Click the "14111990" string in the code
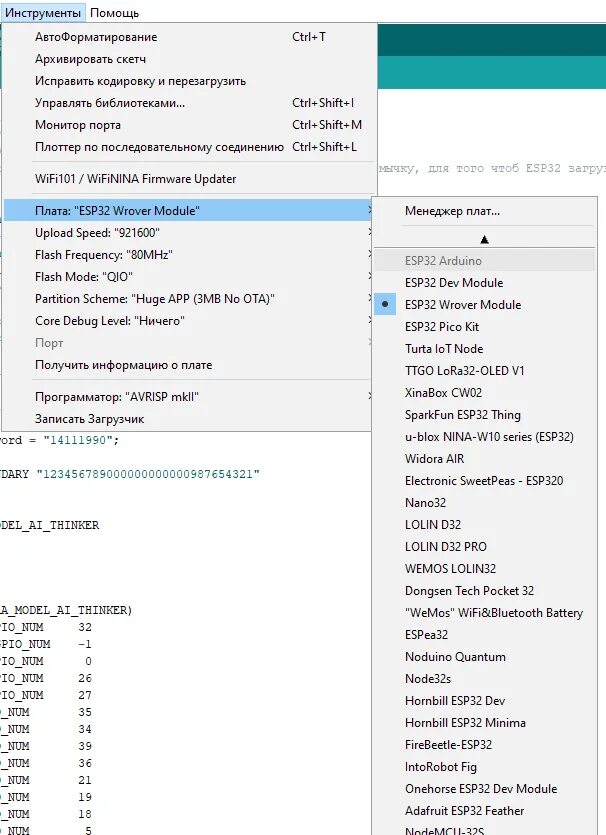Screen dimensions: 606x835 78,440
